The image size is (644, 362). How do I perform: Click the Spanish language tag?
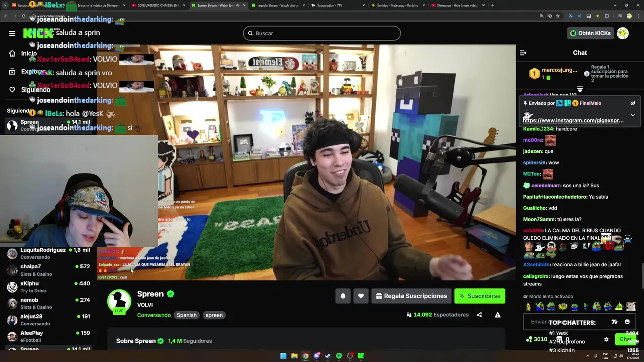[x=186, y=315]
